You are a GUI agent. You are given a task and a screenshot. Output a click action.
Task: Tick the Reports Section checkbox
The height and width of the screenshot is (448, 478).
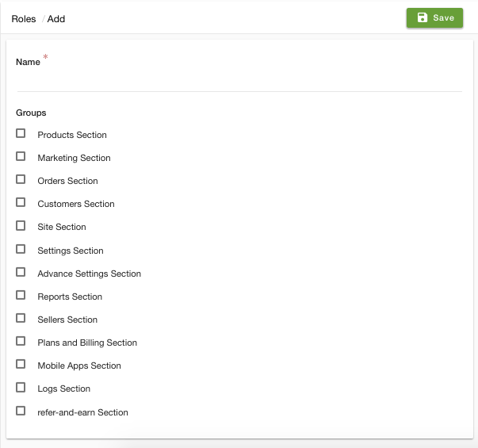(x=21, y=295)
